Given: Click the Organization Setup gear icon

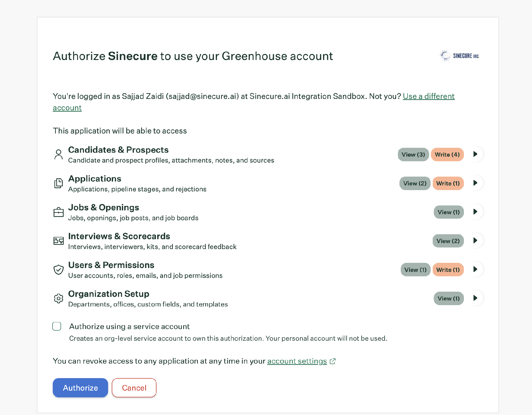Looking at the screenshot, I should pos(58,298).
